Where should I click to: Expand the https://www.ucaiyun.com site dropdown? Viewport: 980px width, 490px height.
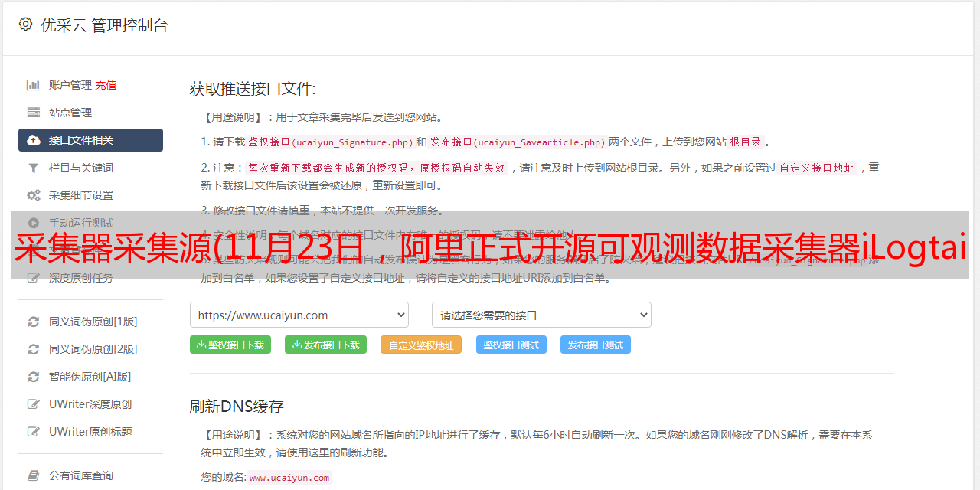tap(299, 315)
